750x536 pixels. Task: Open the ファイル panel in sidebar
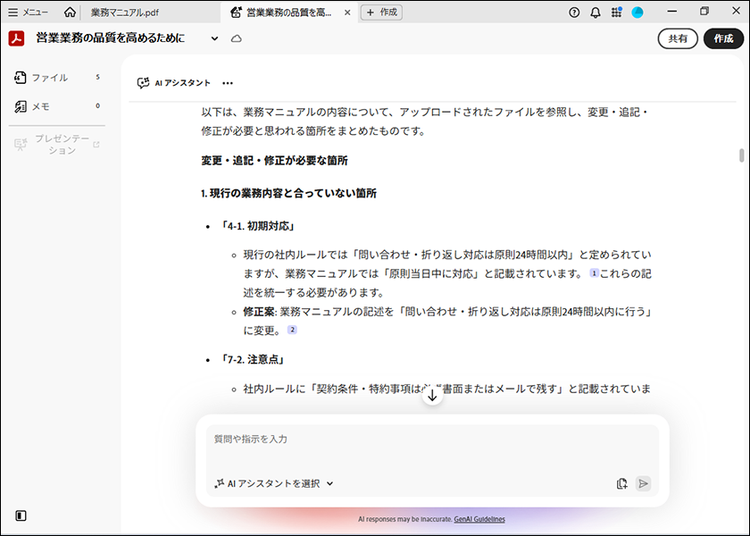(x=50, y=77)
